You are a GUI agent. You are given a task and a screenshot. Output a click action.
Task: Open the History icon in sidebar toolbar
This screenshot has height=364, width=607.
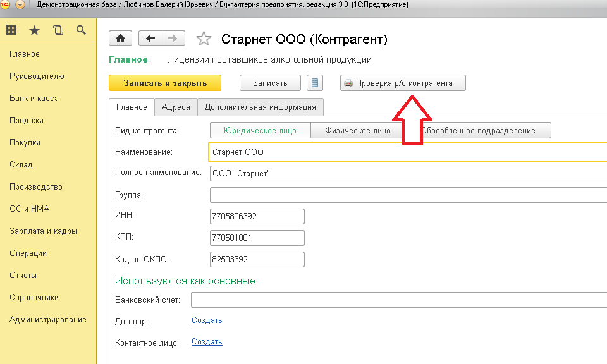(x=58, y=30)
